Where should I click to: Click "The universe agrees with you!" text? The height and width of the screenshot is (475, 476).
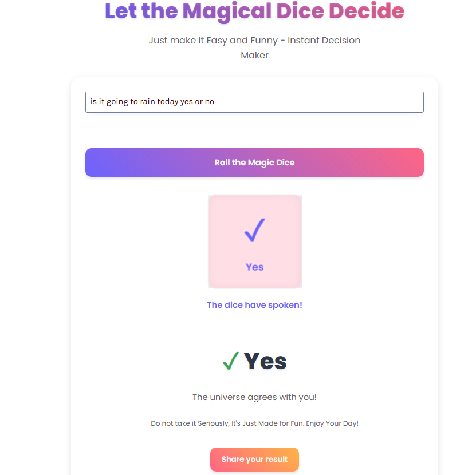254,397
